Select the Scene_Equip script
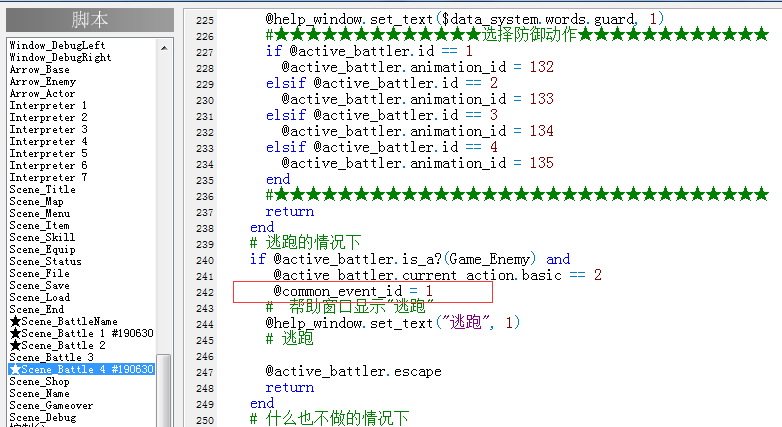Image resolution: width=782 pixels, height=427 pixels. pos(42,249)
